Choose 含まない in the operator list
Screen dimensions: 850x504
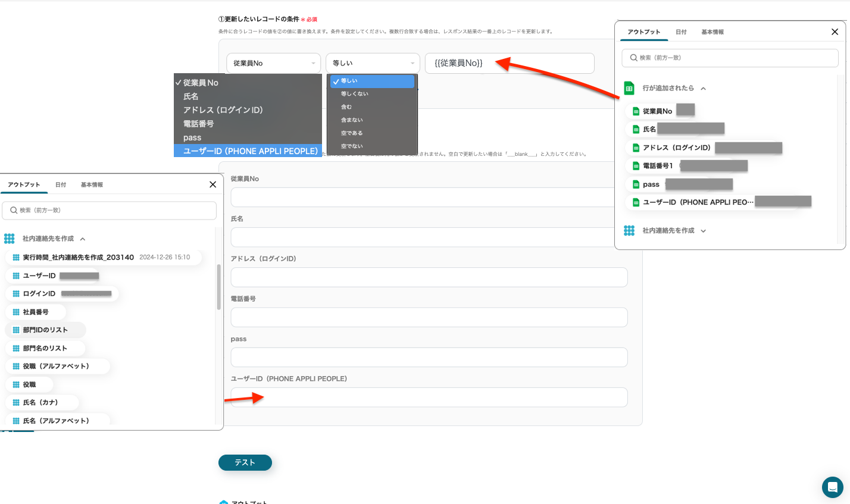click(x=373, y=120)
